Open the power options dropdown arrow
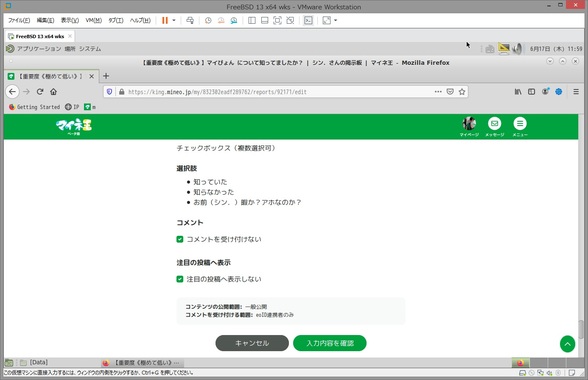 [x=174, y=20]
